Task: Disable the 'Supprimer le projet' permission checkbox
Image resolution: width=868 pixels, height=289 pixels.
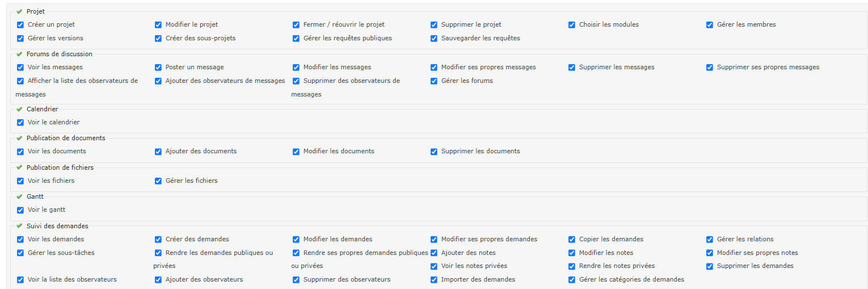Action: coord(434,25)
